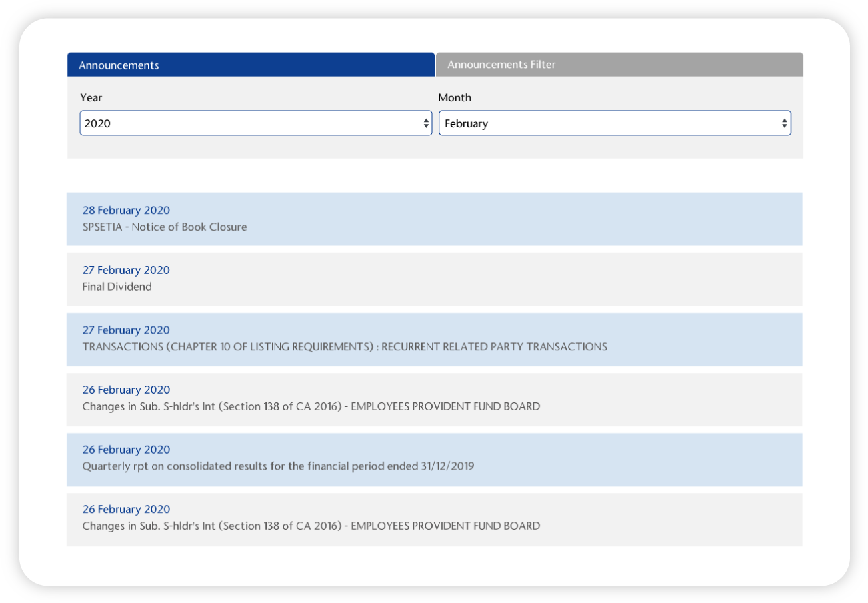Click the date above the Quarterly rpt title
The height and width of the screenshot is (603, 868).
[x=126, y=450]
